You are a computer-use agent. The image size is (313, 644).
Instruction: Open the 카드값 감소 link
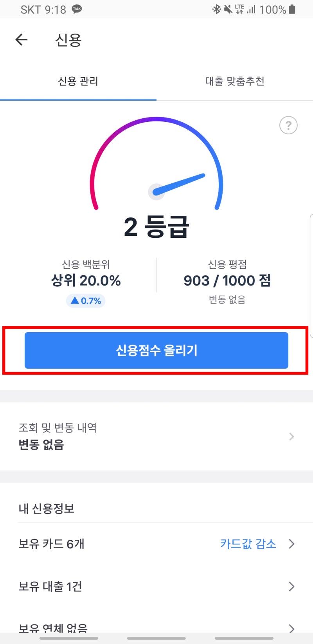(248, 544)
